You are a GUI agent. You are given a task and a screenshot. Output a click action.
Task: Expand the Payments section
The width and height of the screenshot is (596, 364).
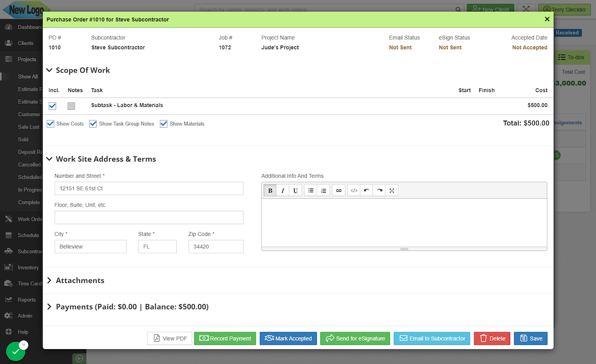point(50,307)
